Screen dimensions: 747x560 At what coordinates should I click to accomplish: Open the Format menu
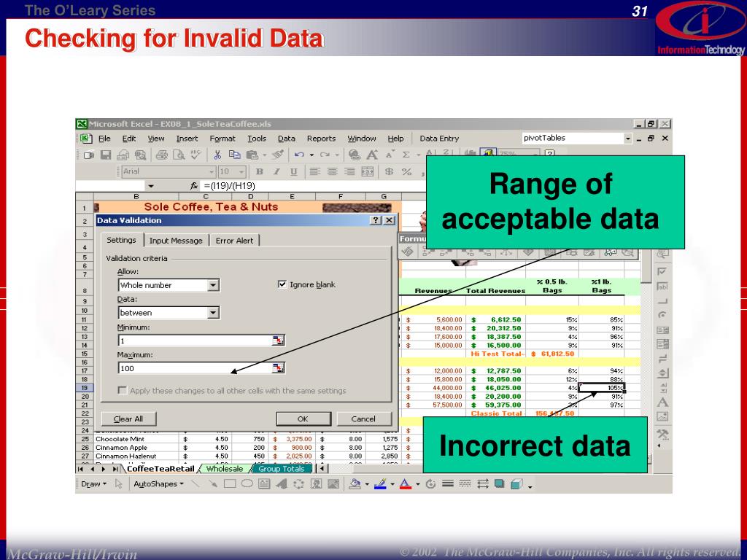pyautogui.click(x=222, y=139)
